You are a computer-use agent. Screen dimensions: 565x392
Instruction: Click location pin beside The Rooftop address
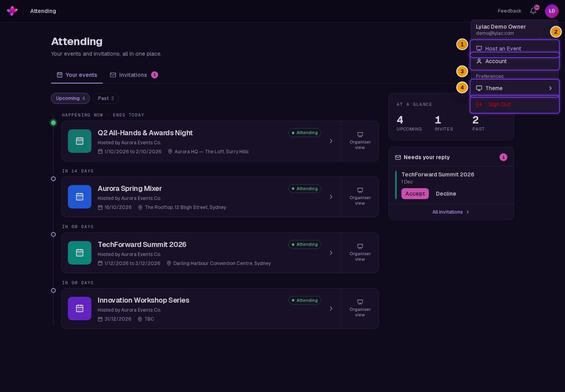140,207
